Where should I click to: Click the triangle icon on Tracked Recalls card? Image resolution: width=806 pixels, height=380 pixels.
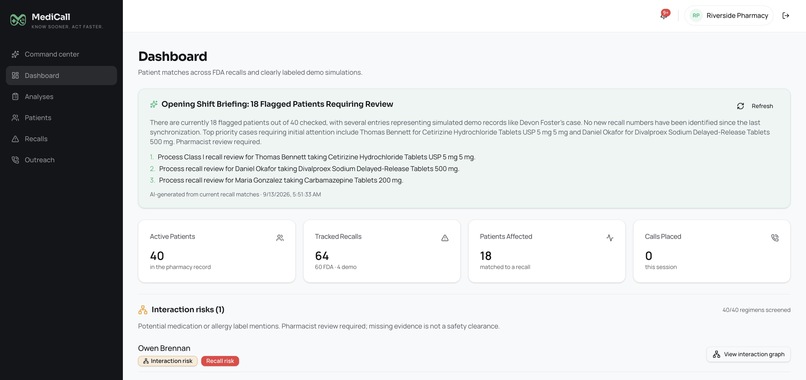(x=445, y=238)
